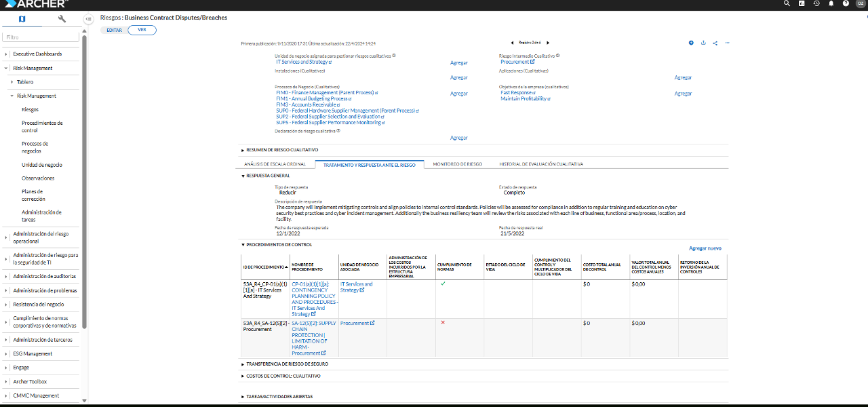Open the help question mark icon
The image size is (868, 407).
pyautogui.click(x=846, y=3)
